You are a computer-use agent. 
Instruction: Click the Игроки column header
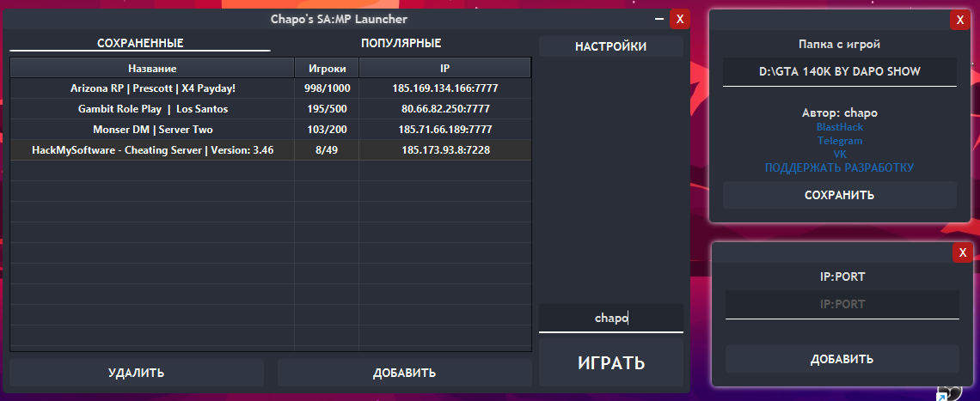326,68
